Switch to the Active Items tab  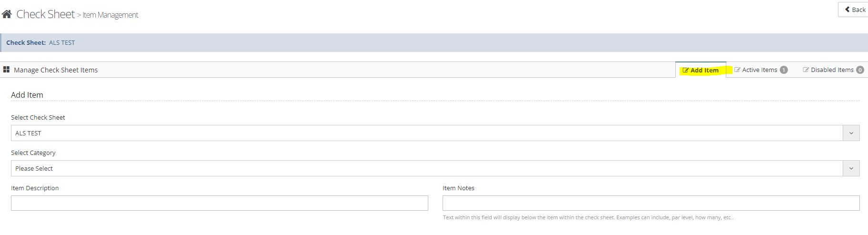759,70
